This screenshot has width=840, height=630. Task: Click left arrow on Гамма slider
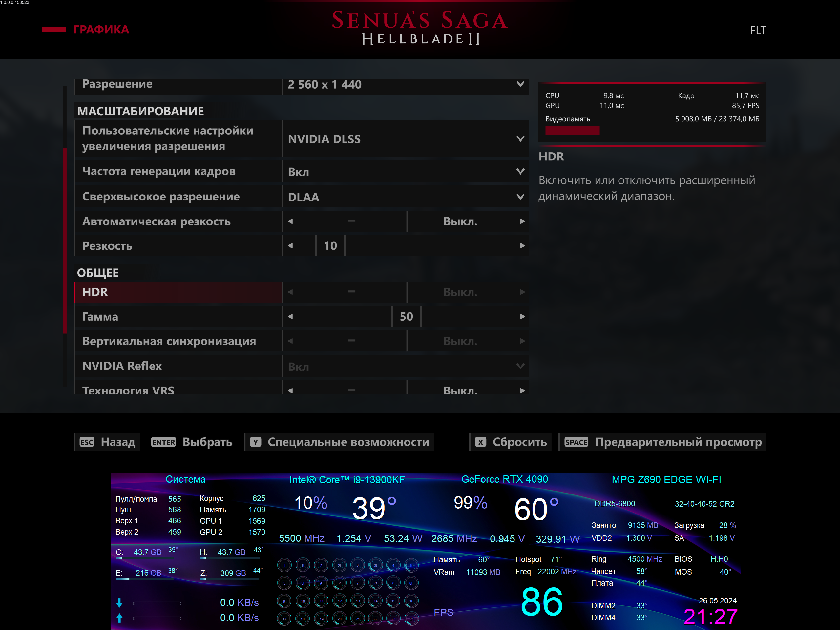coord(290,316)
